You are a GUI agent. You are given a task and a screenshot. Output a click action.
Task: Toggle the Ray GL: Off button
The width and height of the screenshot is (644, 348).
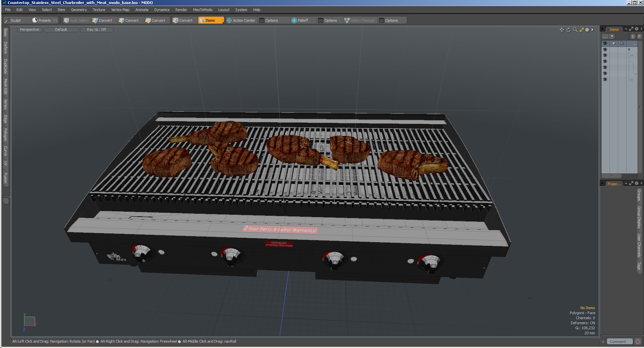[x=97, y=30]
